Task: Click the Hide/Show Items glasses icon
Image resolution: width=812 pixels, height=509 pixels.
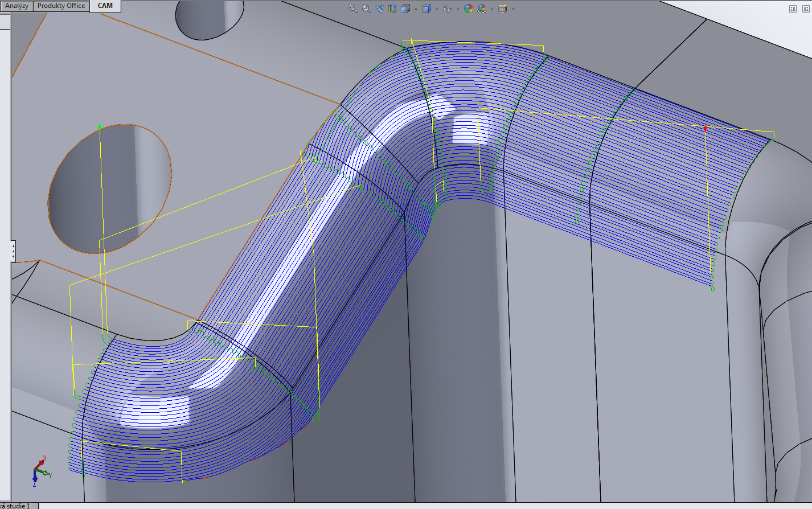Action: (447, 9)
